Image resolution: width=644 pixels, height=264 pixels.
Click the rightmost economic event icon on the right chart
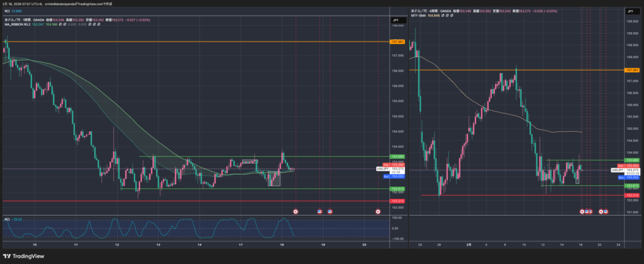[x=606, y=211]
